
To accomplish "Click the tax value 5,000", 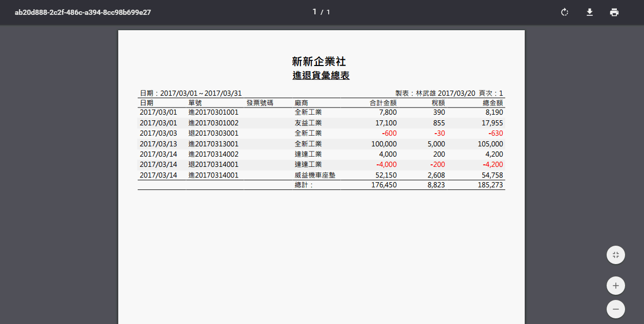I will click(436, 144).
